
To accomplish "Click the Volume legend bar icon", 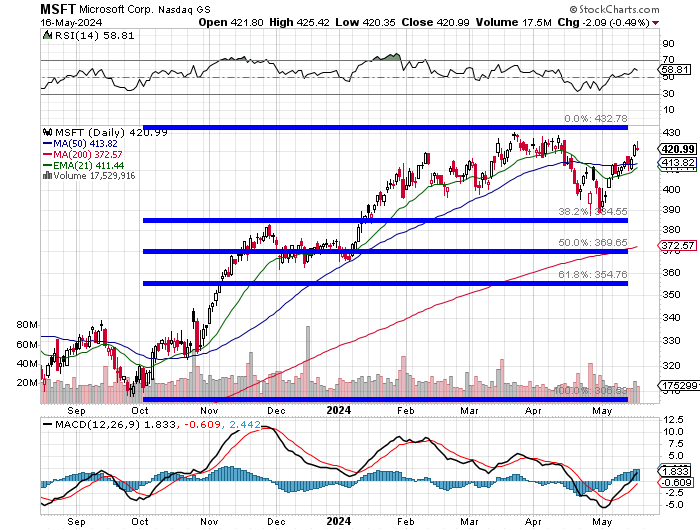I will click(45, 177).
